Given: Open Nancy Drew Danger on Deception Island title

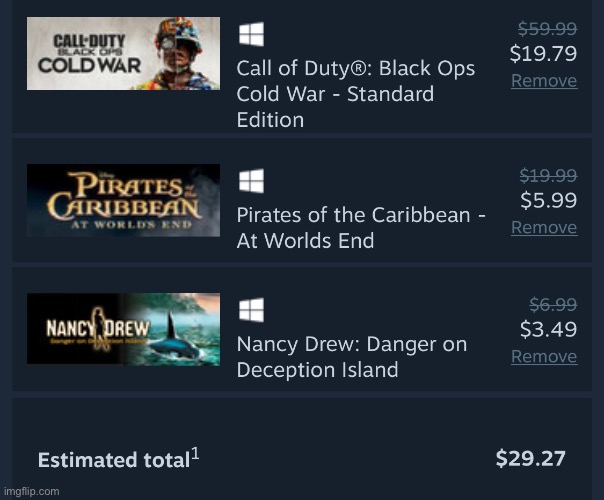Looking at the screenshot, I should tap(352, 357).
